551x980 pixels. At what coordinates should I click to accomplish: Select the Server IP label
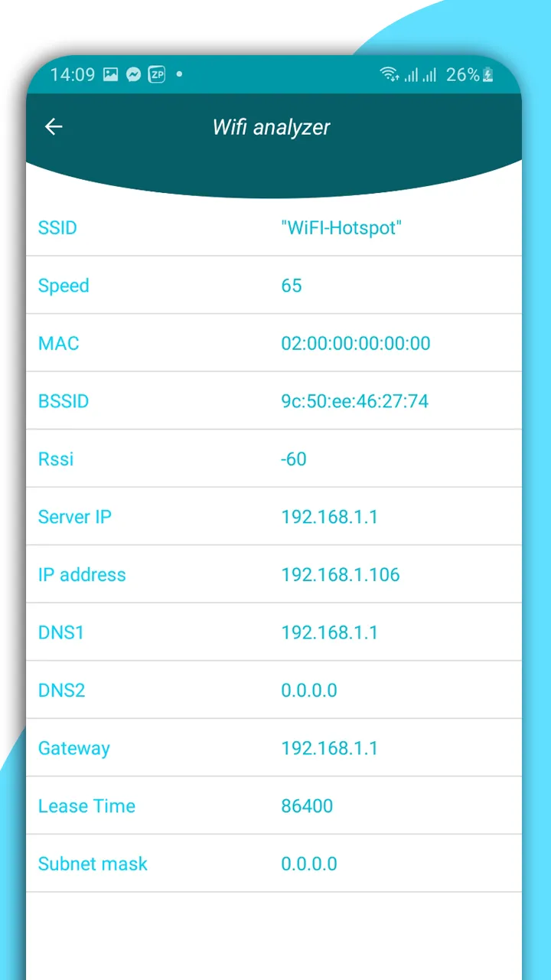75,517
